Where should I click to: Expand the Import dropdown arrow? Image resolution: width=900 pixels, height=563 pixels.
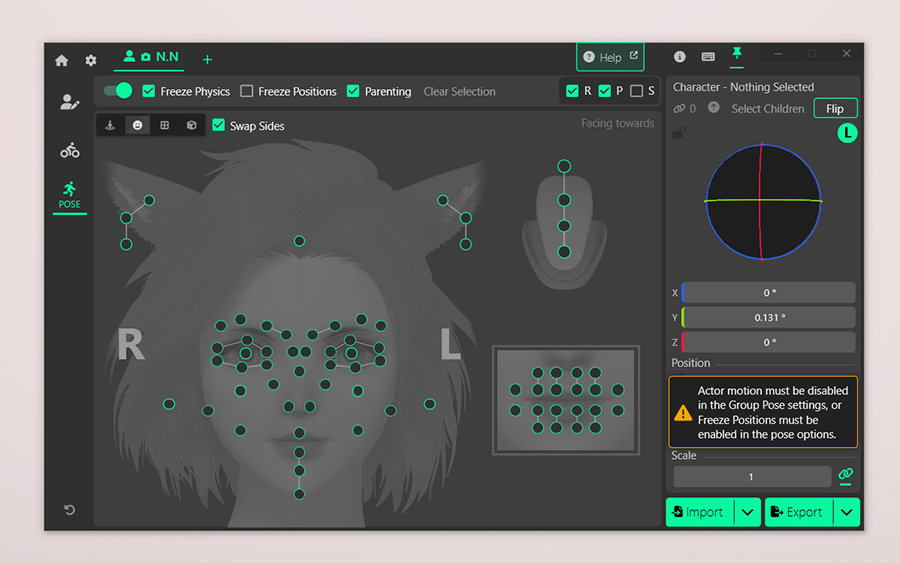tap(748, 512)
